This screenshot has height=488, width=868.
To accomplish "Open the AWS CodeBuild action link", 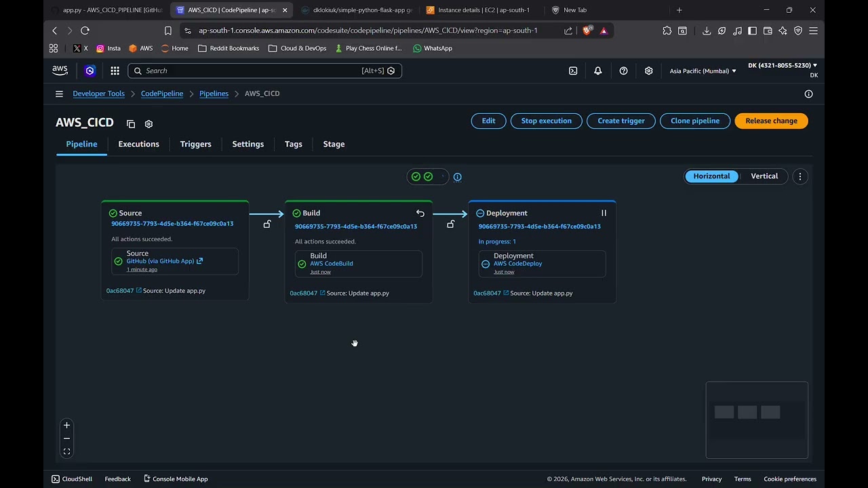I will pyautogui.click(x=332, y=264).
